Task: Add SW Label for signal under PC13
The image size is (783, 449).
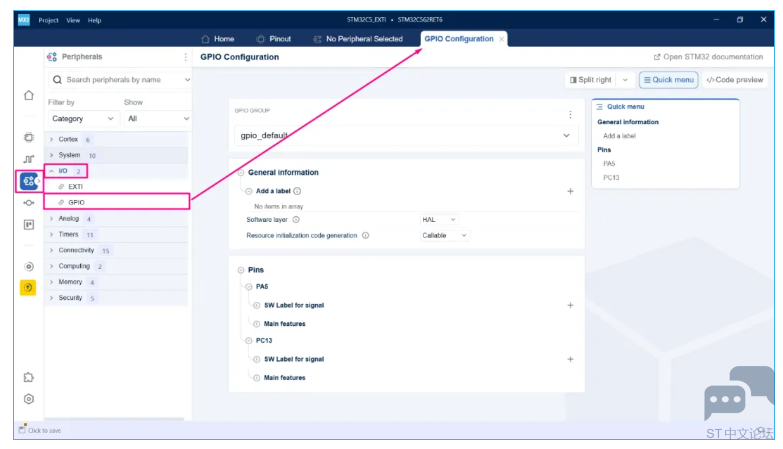Action: pos(570,359)
